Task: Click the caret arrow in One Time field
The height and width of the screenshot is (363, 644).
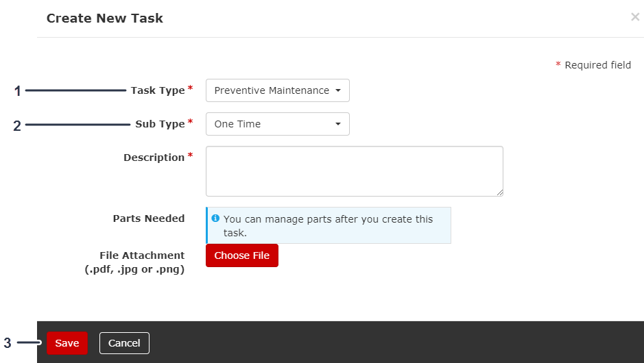Action: click(x=338, y=124)
